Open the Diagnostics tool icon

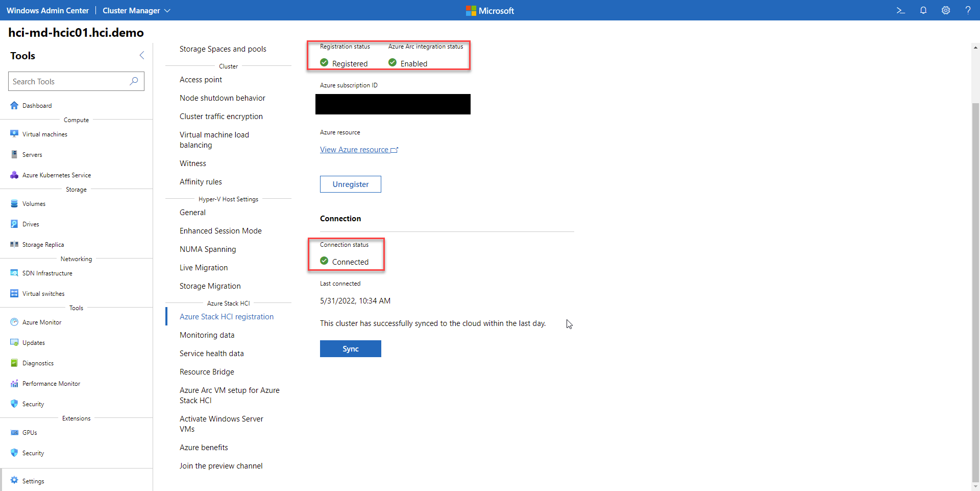click(14, 363)
